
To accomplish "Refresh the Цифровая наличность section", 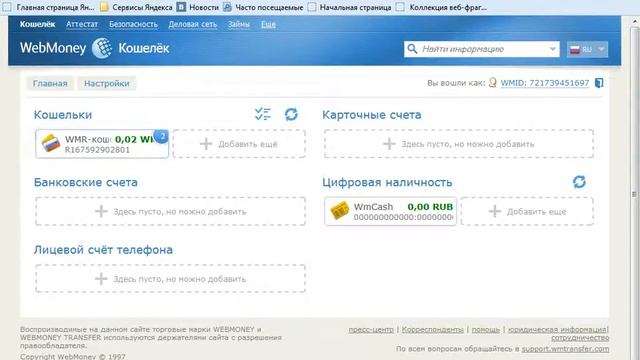I will (579, 182).
